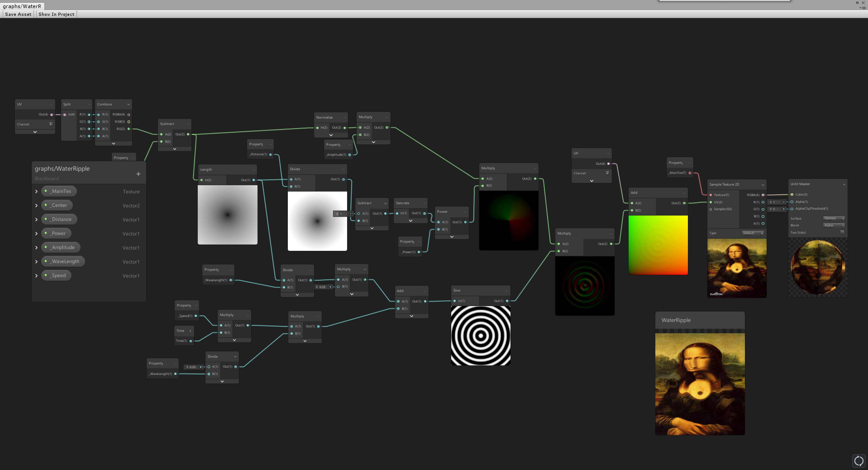Click Show In Project button
Viewport: 868px width, 470px height.
point(56,14)
